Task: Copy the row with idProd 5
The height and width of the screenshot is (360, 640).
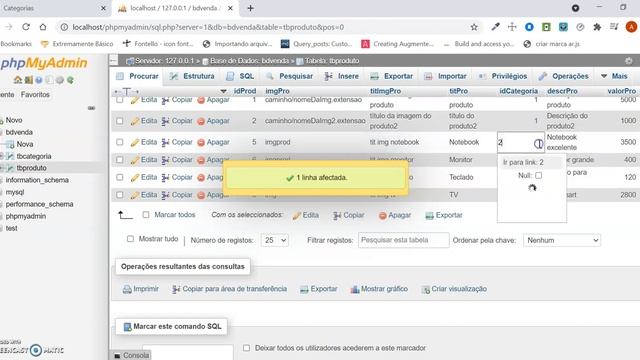Action: click(x=177, y=142)
